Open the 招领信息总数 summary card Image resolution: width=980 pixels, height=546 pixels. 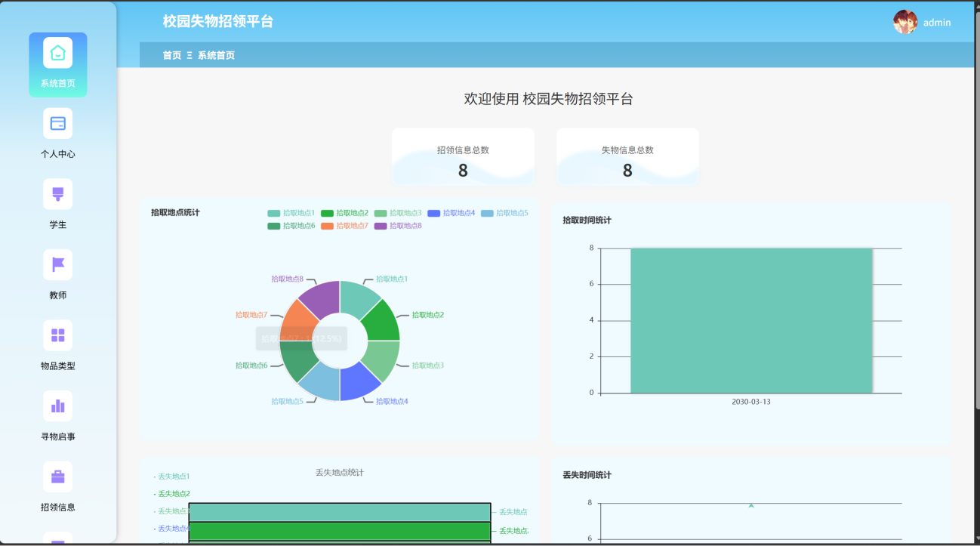[463, 156]
